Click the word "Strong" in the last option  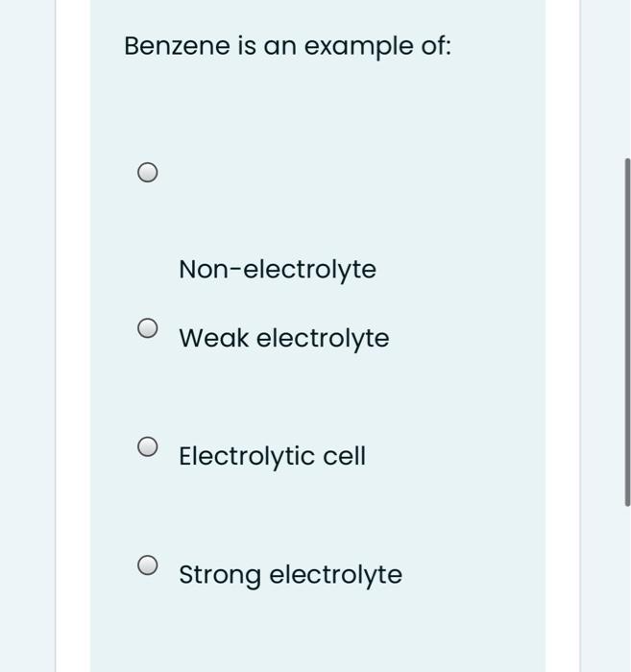(220, 575)
